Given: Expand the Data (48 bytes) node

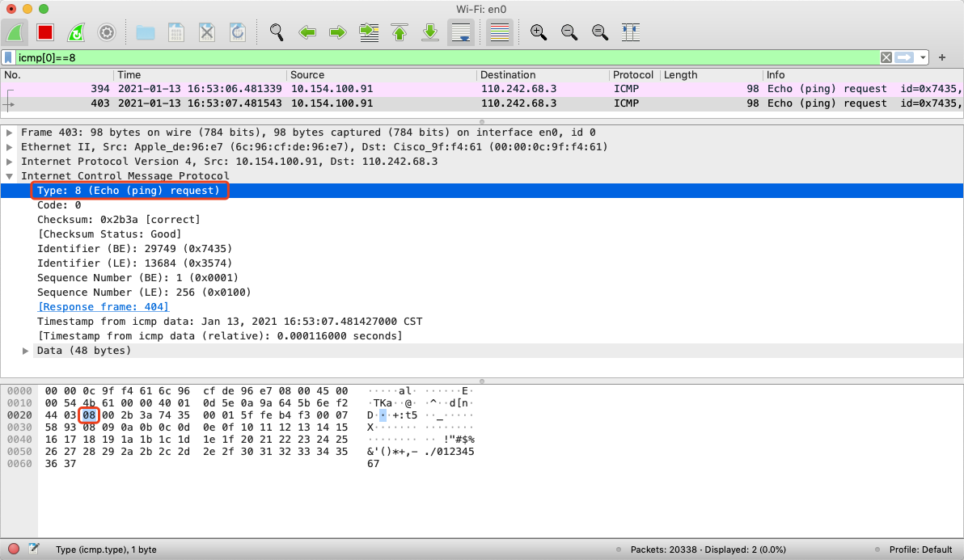Looking at the screenshot, I should [25, 351].
